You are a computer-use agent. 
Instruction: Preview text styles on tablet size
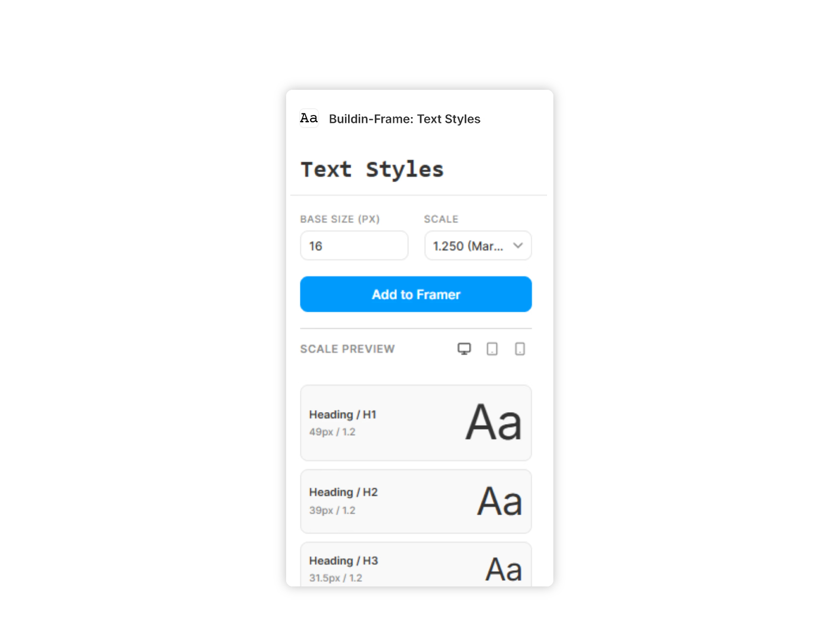492,349
